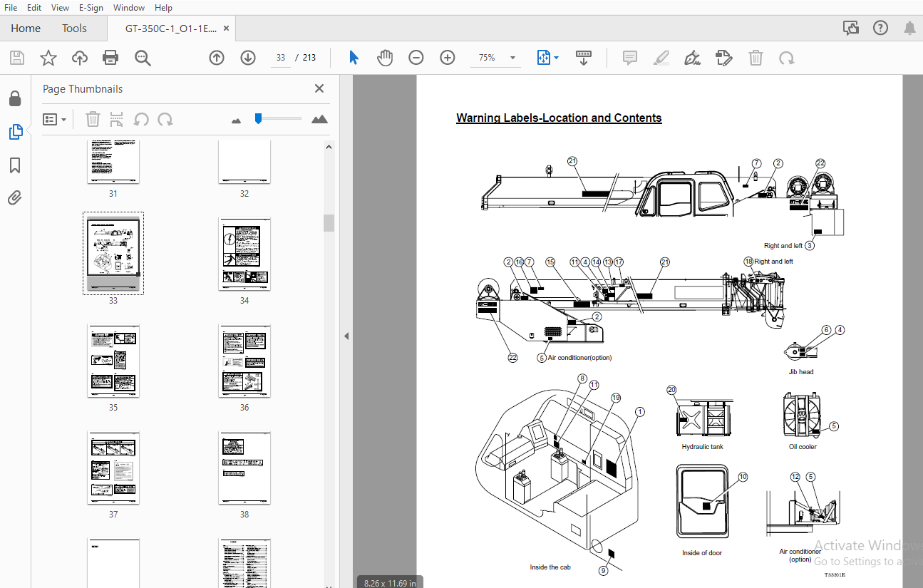Select the Hand pan tool
Screen dimensions: 923x588
(385, 58)
